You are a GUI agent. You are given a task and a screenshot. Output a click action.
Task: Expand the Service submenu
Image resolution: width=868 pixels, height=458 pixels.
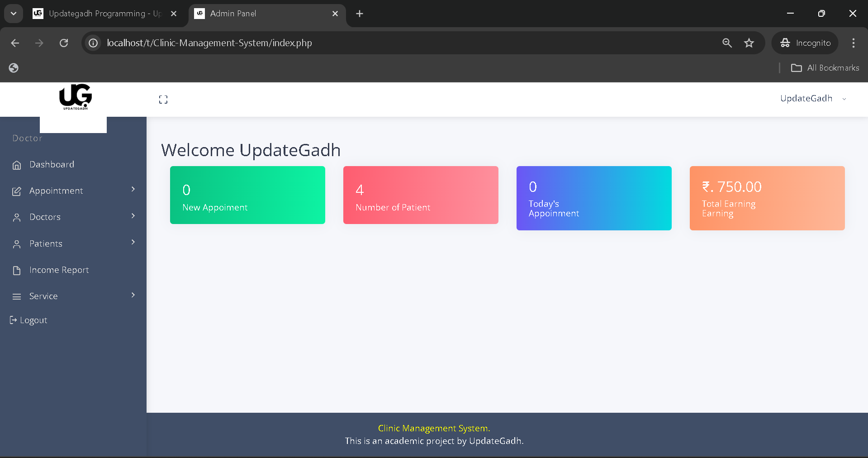point(133,296)
